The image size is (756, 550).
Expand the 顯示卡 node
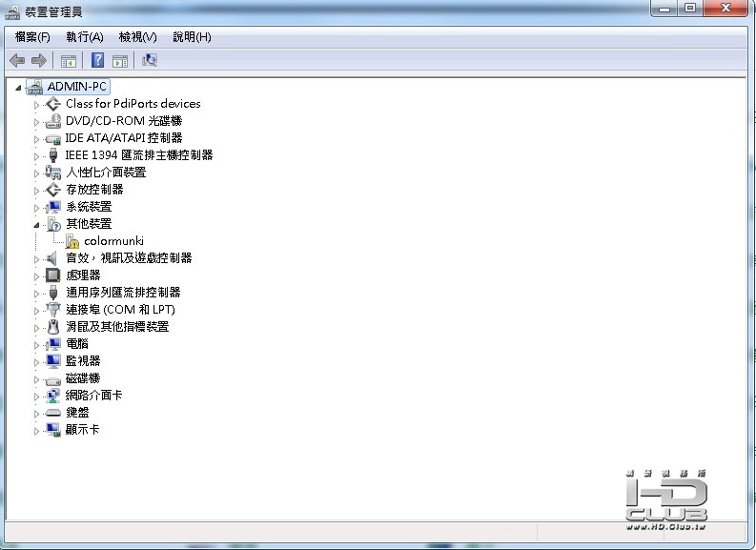coord(36,431)
